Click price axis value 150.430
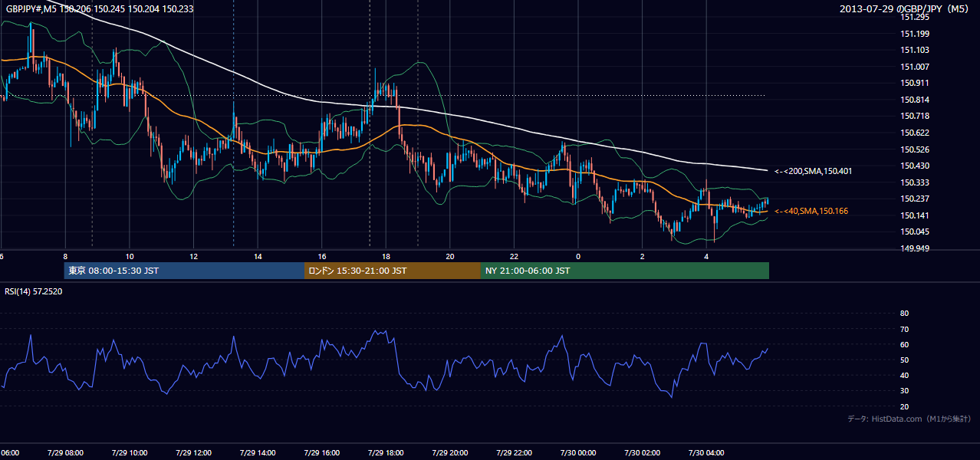The width and height of the screenshot is (980, 460). pyautogui.click(x=916, y=166)
